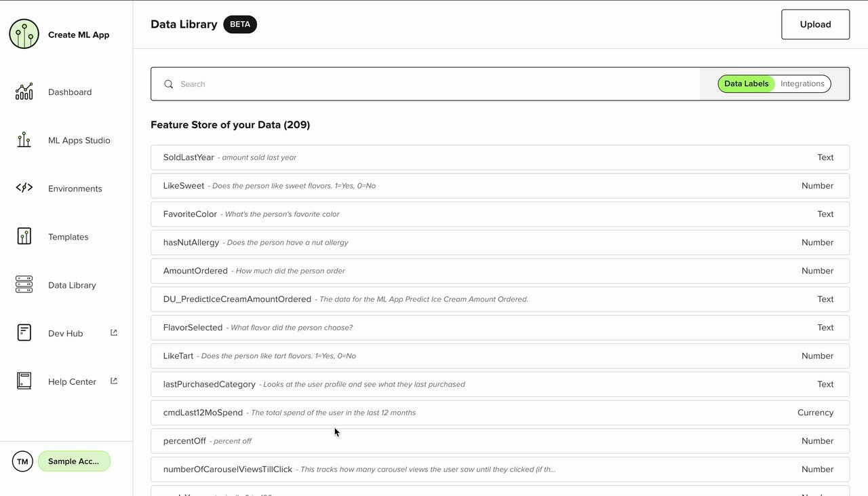Go to the Templates menu item
Screen dimensions: 868x496
[68, 237]
